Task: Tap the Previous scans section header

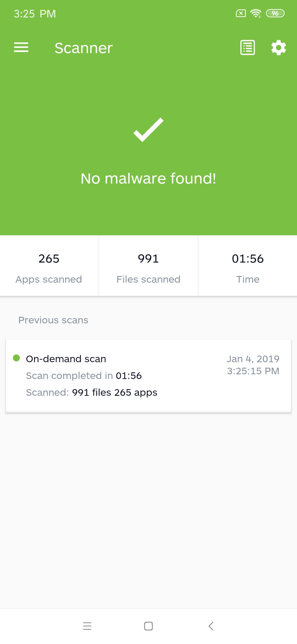Action: pyautogui.click(x=53, y=320)
